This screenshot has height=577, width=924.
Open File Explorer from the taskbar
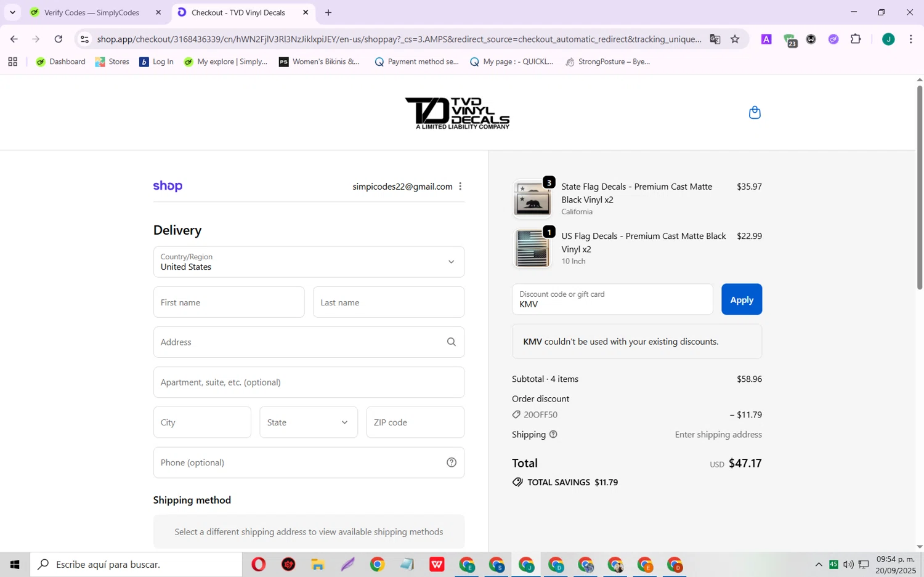point(318,564)
